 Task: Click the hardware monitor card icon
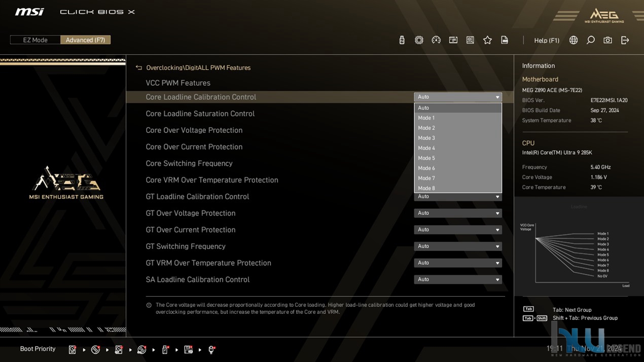(453, 40)
